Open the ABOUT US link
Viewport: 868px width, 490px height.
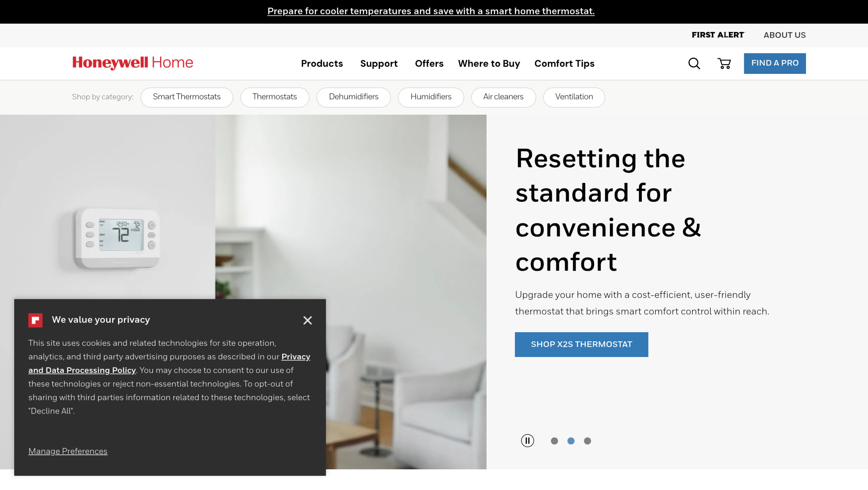coord(785,35)
